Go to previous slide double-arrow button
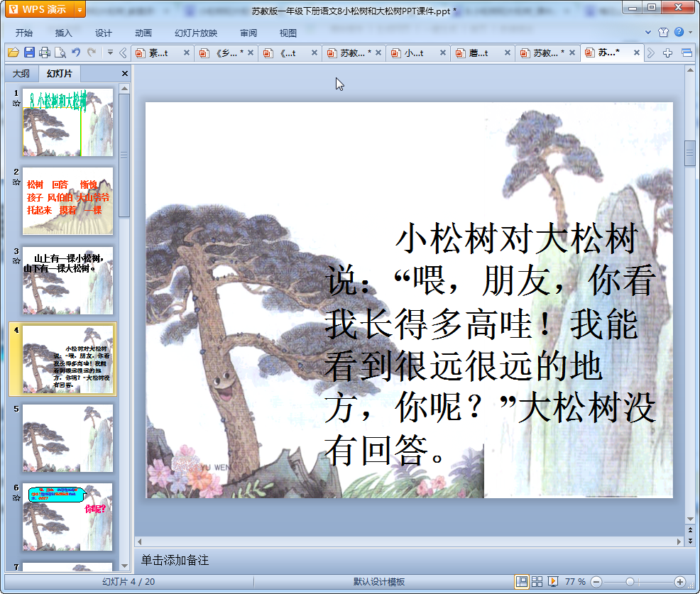 pos(690,530)
